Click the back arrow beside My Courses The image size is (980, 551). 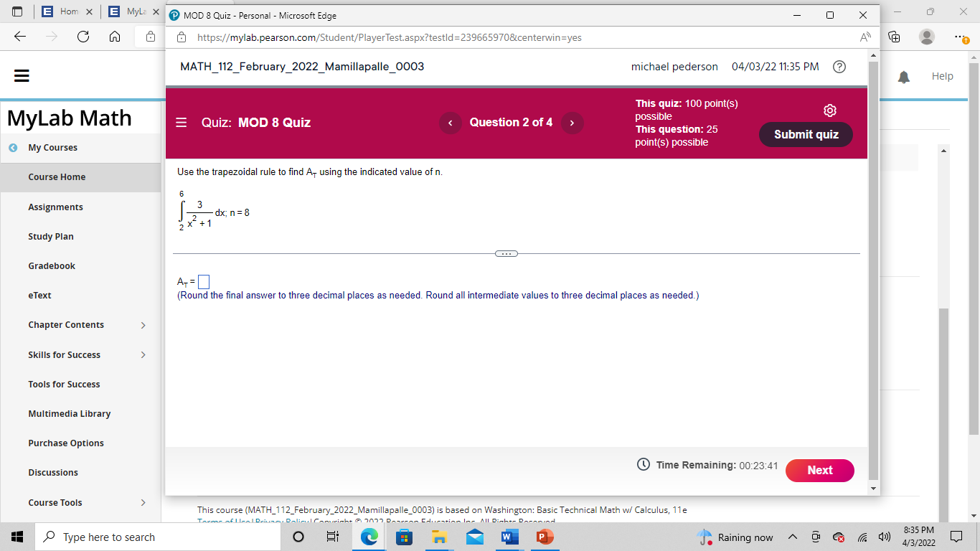tap(13, 148)
